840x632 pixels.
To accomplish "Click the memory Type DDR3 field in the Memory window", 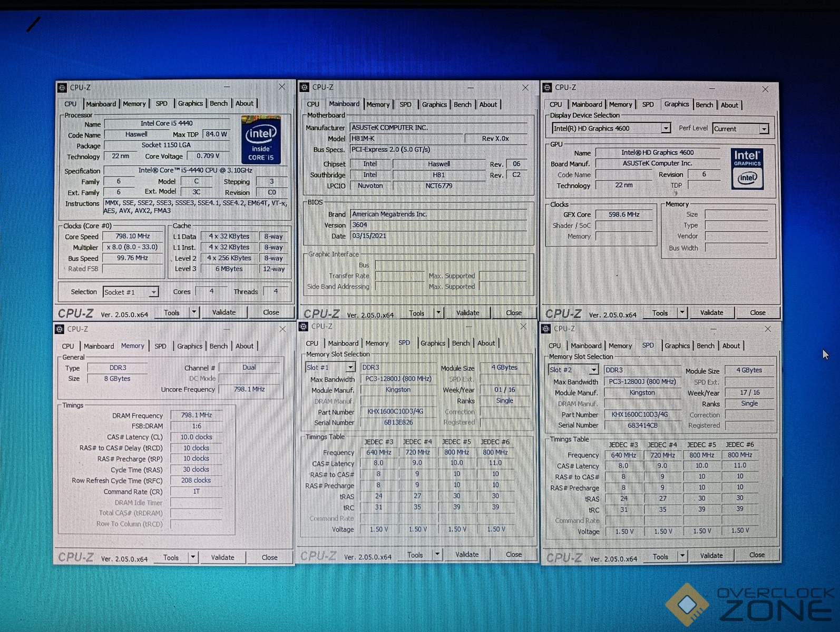I will click(118, 368).
